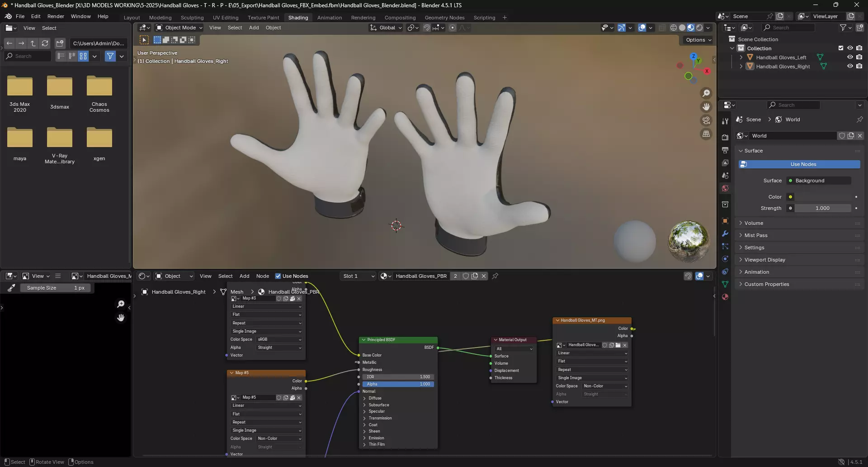Viewport: 868px width, 467px height.
Task: Toggle viewport gizmos button
Action: (x=622, y=28)
